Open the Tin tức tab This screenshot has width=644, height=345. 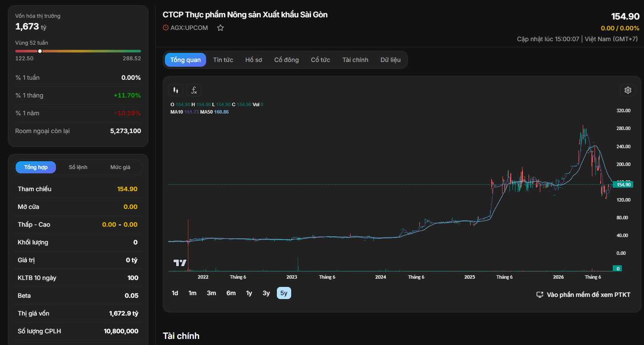(x=223, y=60)
